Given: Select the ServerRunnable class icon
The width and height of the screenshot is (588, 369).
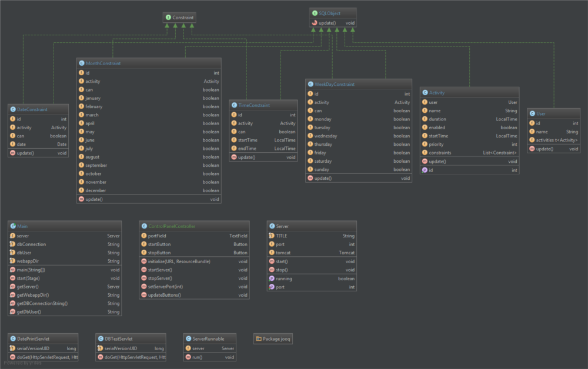Looking at the screenshot, I should click(x=189, y=338).
